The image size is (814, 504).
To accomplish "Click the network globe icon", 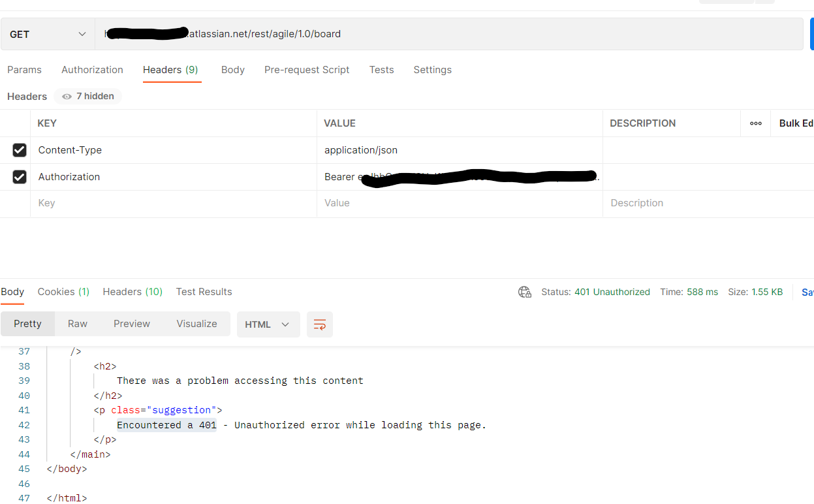I will coord(525,292).
